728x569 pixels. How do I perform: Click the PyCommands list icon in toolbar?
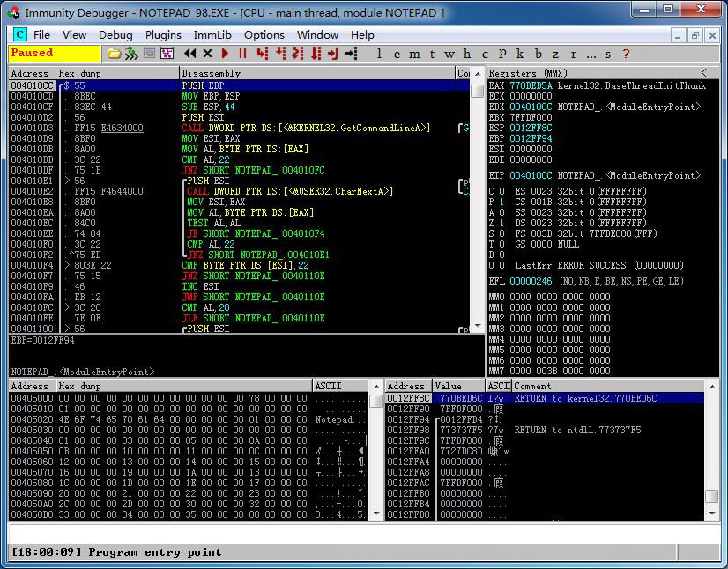coord(149,54)
